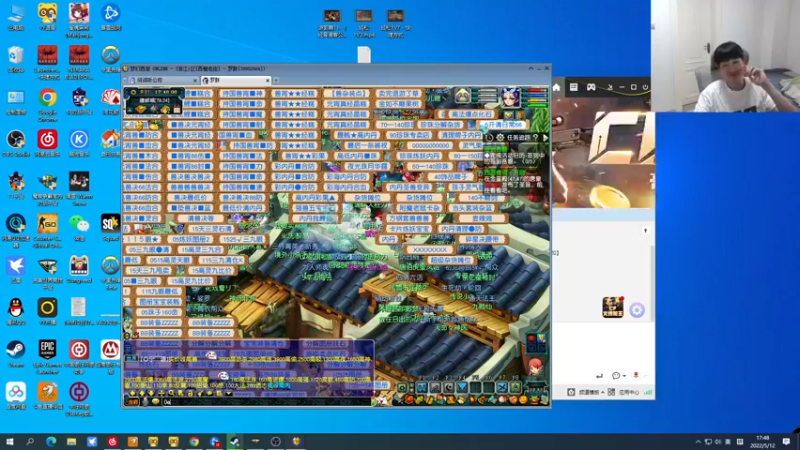Launch Steam from the desktop
This screenshot has width=800, height=450.
(16, 349)
